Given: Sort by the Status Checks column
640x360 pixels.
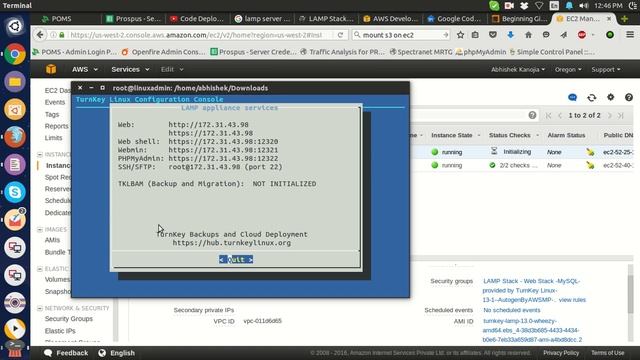Looking at the screenshot, I should [x=509, y=135].
